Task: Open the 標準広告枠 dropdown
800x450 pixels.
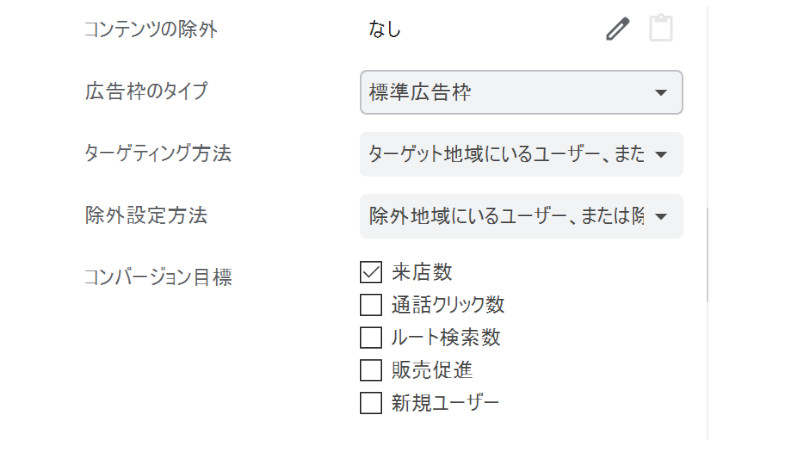Action: tap(521, 92)
